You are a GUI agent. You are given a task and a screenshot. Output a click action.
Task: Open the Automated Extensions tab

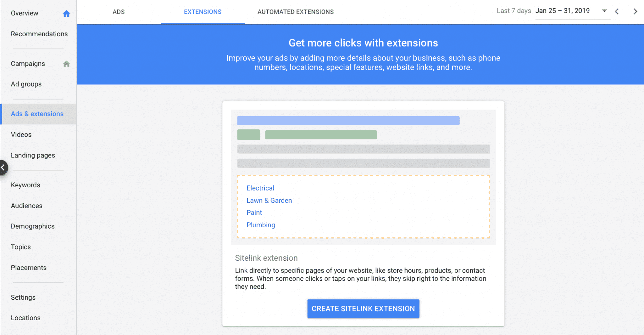coord(296,12)
